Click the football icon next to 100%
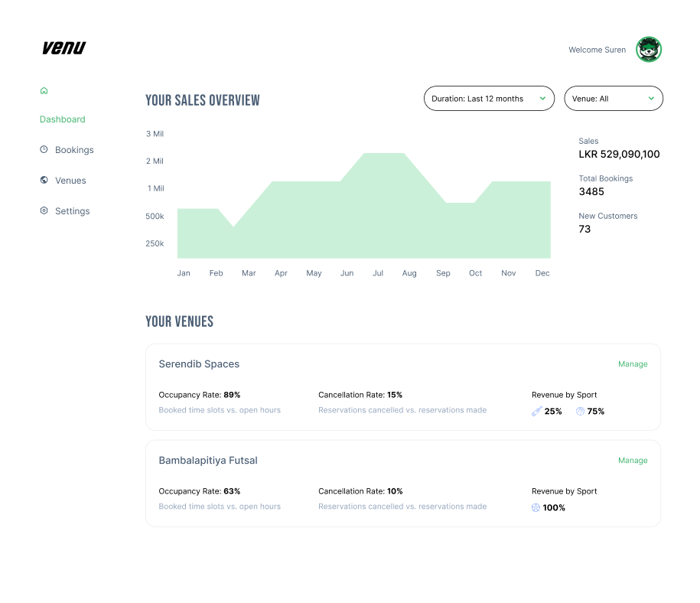This screenshot has height=603, width=700. (536, 507)
